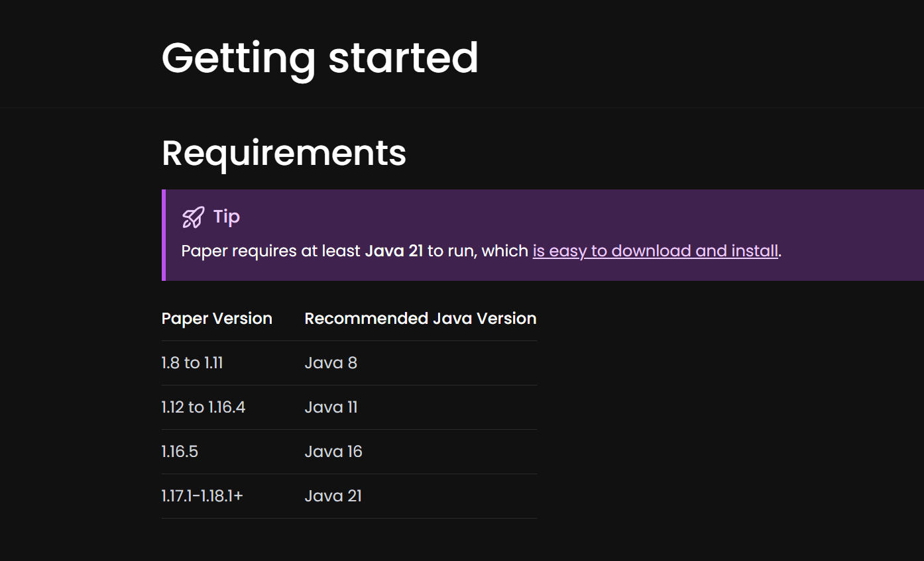Click the 'Getting started' page title

click(320, 58)
